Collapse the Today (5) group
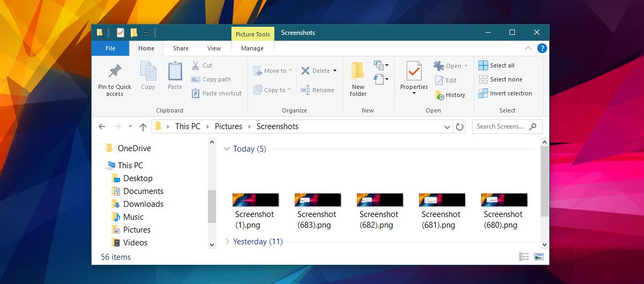The image size is (644, 284). (227, 149)
